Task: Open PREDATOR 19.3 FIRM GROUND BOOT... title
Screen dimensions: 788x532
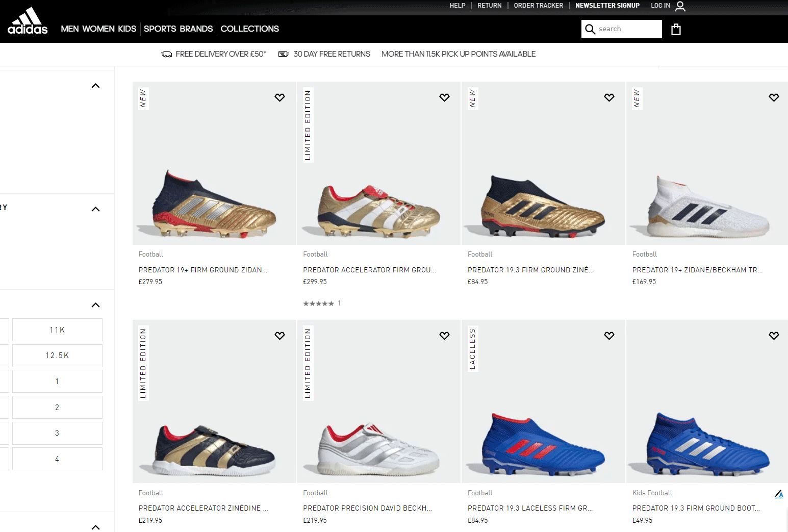Action: (x=696, y=508)
